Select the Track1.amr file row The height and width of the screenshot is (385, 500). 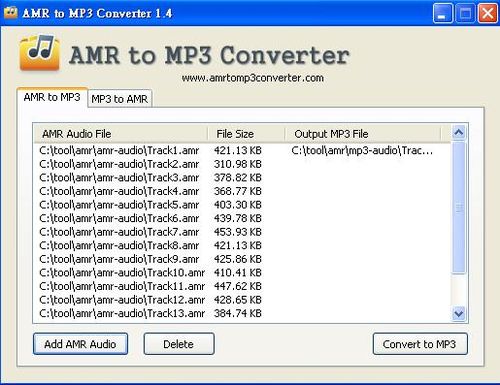tap(242, 150)
